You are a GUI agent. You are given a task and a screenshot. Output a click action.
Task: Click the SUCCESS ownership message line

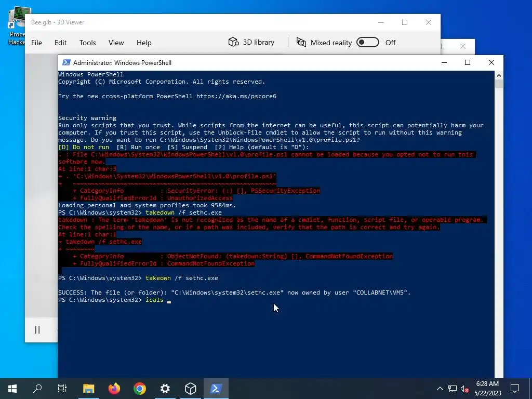tap(234, 292)
